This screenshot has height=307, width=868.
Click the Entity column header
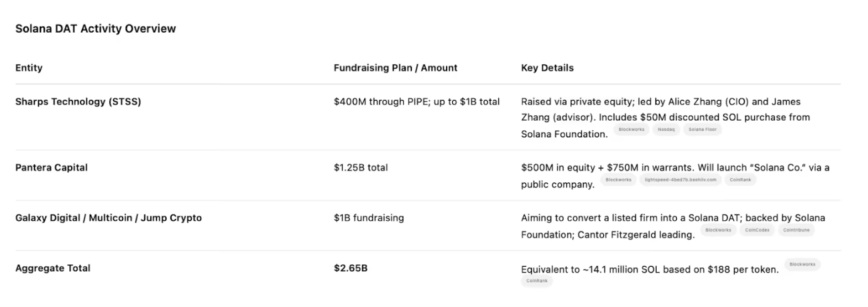(29, 68)
